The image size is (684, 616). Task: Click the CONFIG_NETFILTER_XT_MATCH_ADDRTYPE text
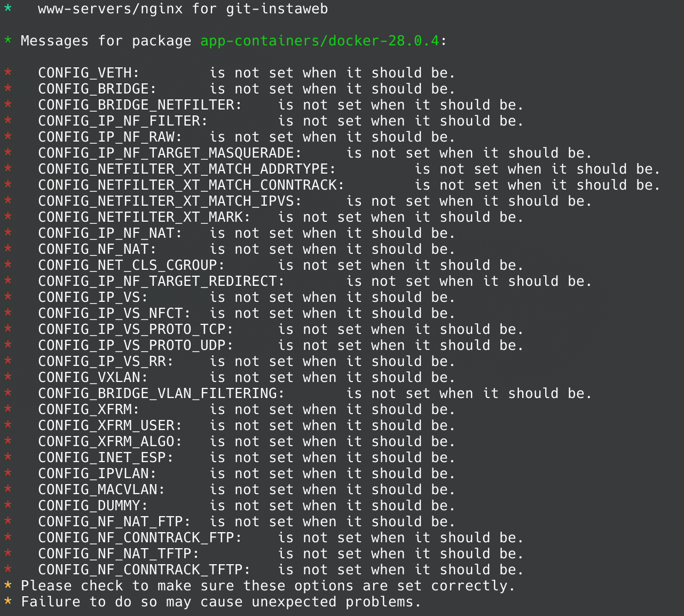pos(187,169)
